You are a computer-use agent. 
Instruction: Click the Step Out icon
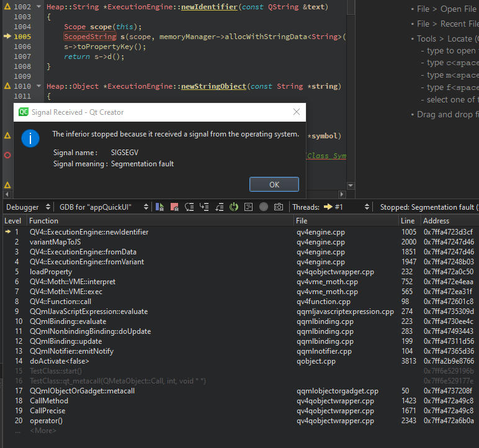coord(220,207)
